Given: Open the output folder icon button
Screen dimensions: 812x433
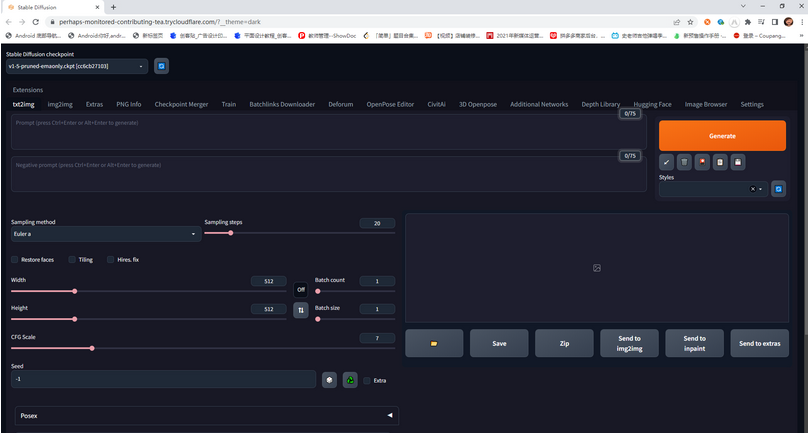Looking at the screenshot, I should 434,343.
